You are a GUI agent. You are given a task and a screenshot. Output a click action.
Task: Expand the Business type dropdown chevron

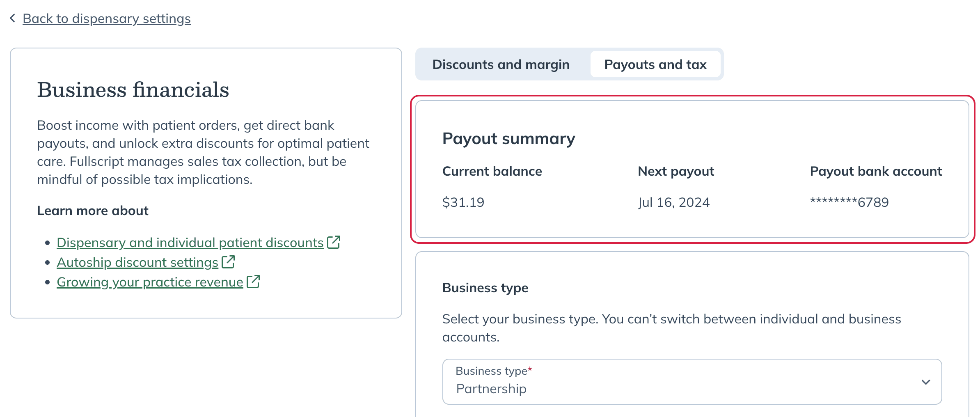[x=926, y=382]
